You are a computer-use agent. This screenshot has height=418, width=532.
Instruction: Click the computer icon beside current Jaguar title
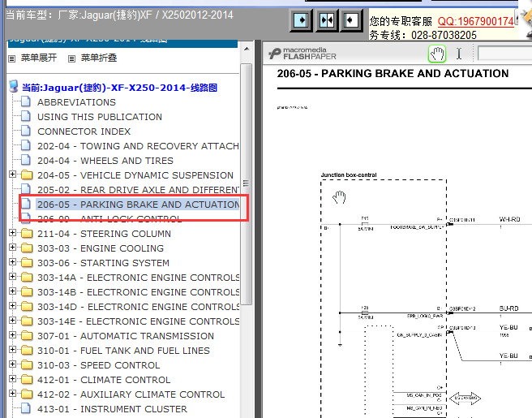(x=14, y=87)
